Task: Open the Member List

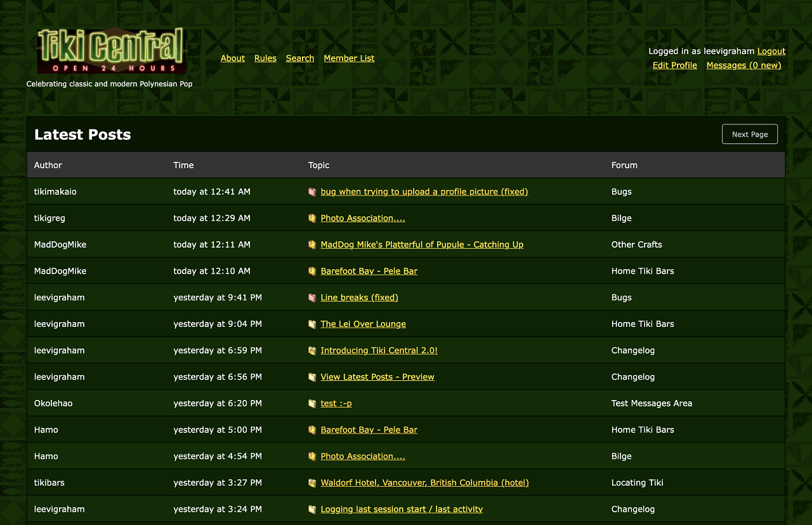Action: tap(349, 58)
